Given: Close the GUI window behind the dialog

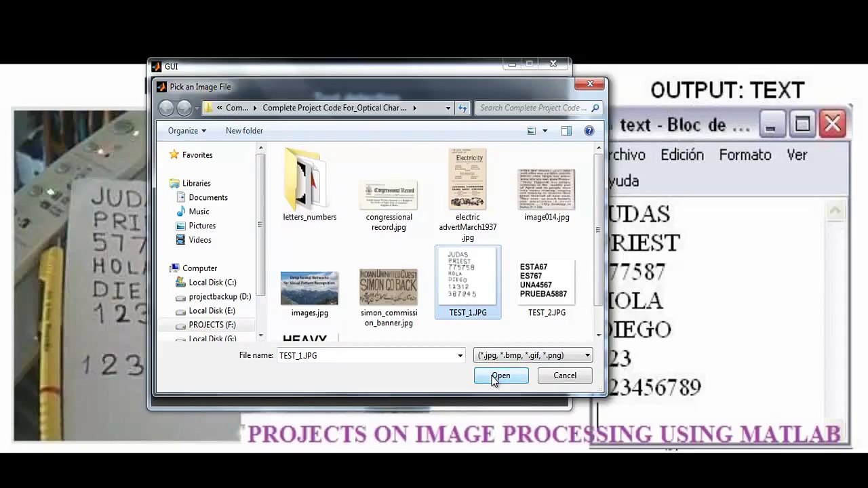Looking at the screenshot, I should 553,64.
